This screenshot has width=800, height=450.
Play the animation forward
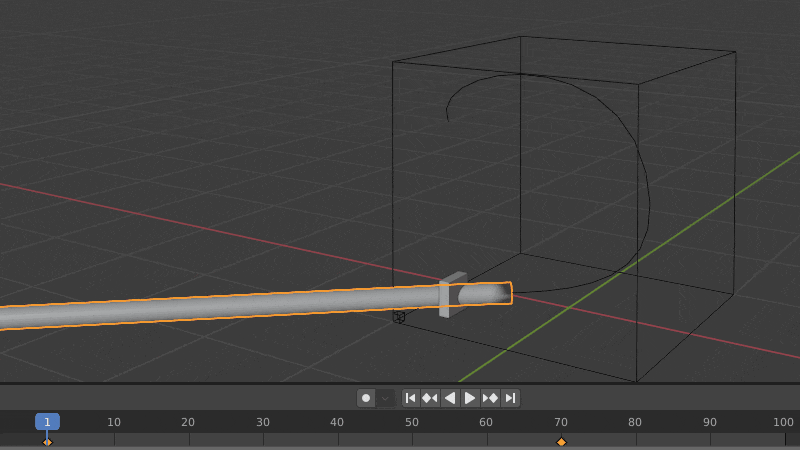[x=469, y=398]
